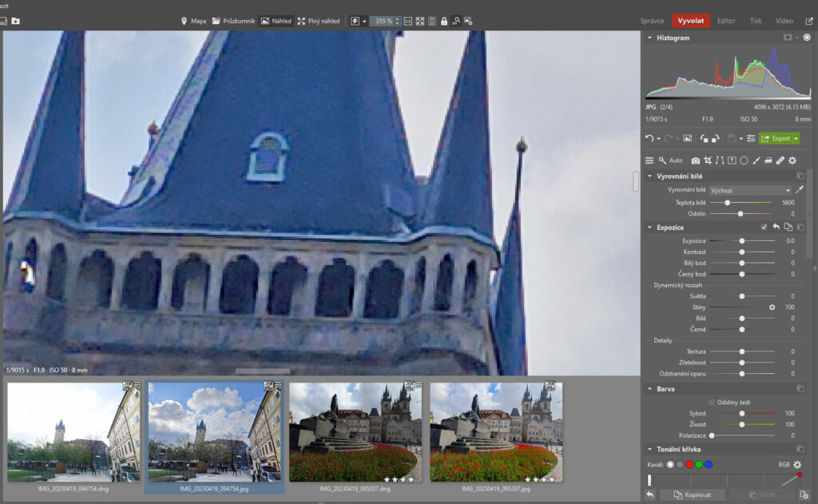Click the Teplota bílé slider handle

tap(727, 202)
